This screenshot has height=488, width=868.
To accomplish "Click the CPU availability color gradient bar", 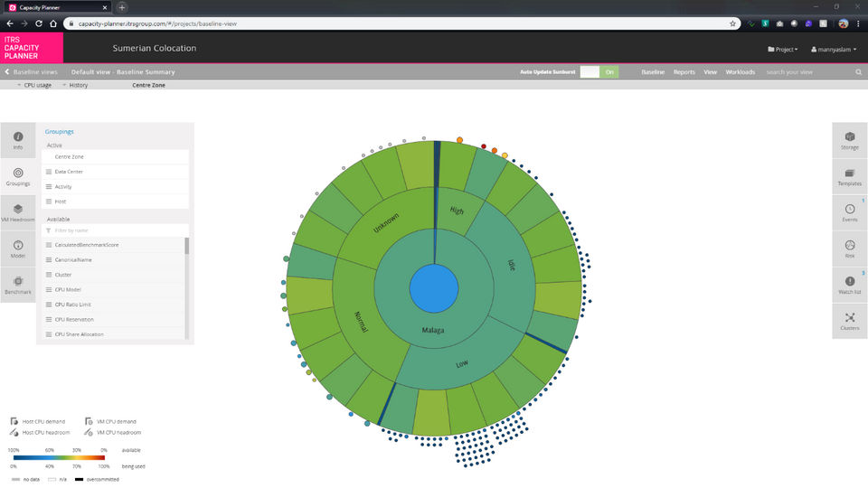I will (59, 457).
